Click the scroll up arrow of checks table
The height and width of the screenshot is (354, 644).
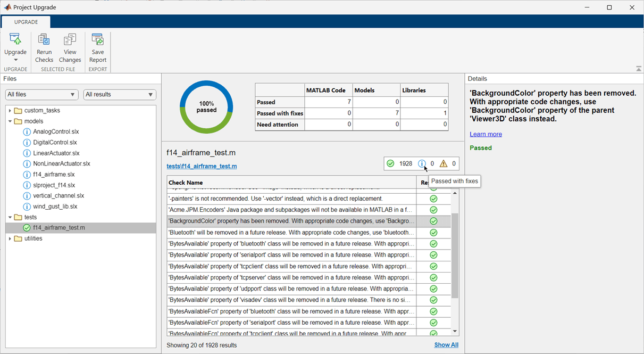[455, 193]
